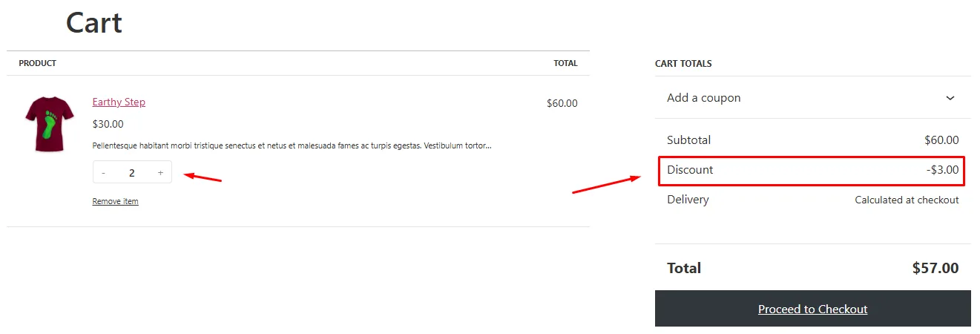Image resolution: width=980 pixels, height=334 pixels.
Task: Click the $60.00 line total in product row
Action: coord(562,103)
